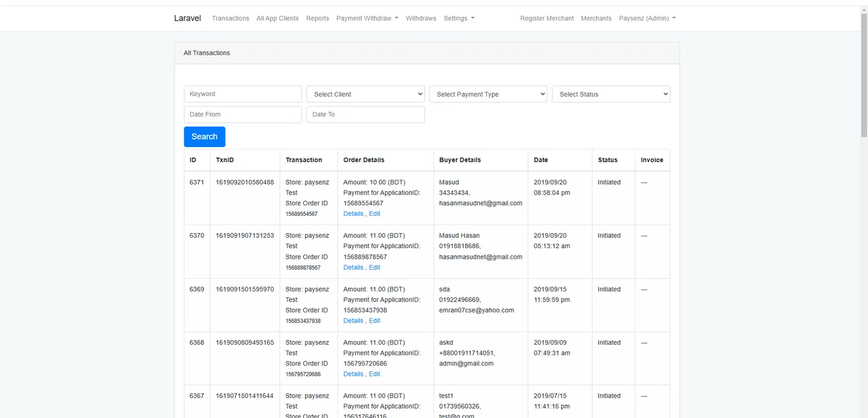Viewport: 868px width, 418px height.
Task: Open Details link for transaction 6371
Action: (353, 214)
